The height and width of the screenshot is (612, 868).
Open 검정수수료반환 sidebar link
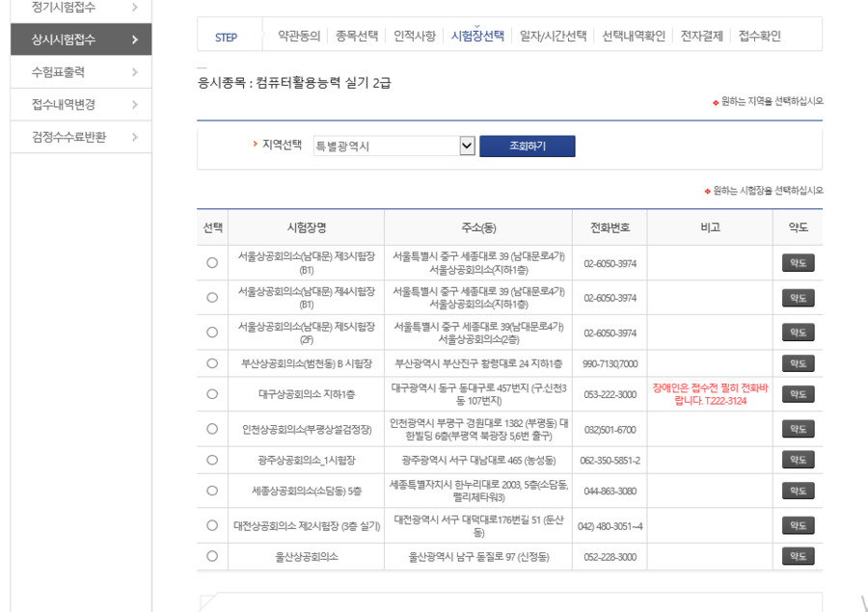[x=69, y=137]
